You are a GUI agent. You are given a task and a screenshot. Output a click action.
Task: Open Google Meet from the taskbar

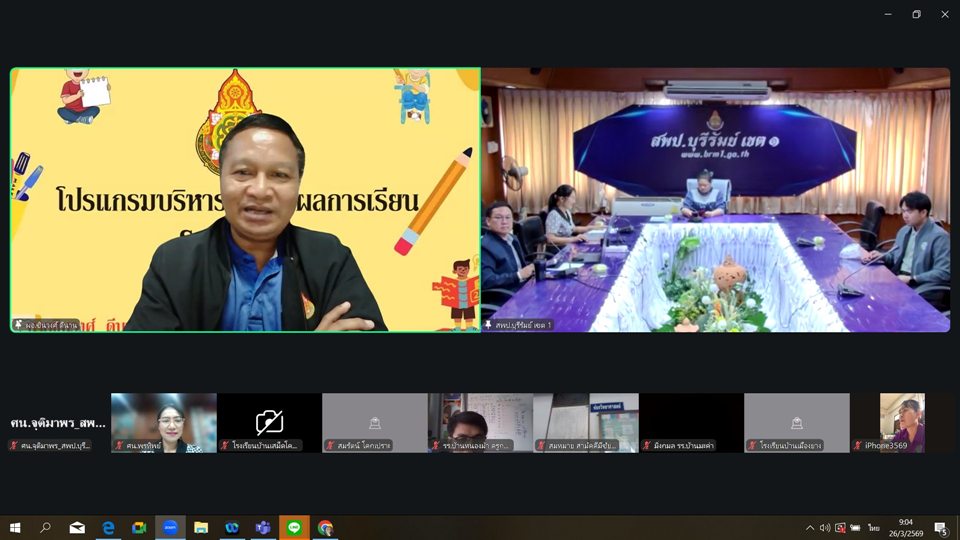[x=139, y=527]
